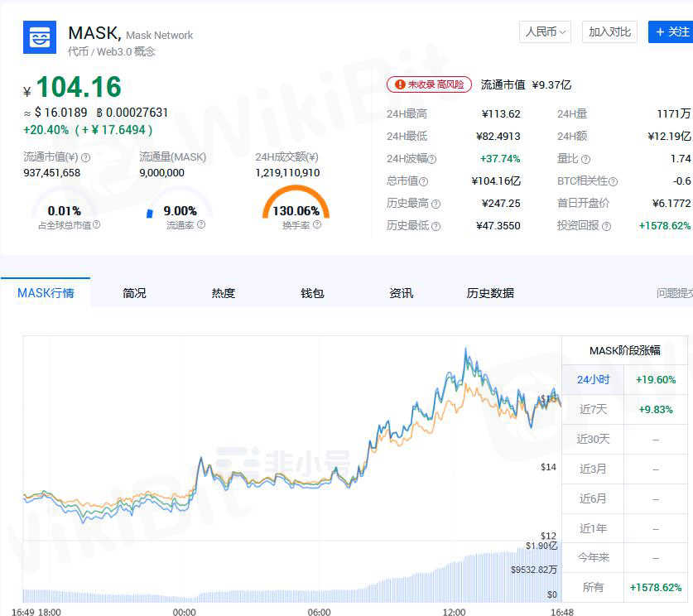Image resolution: width=693 pixels, height=616 pixels.
Task: Click help icon next to 换手率
Action: (x=317, y=224)
